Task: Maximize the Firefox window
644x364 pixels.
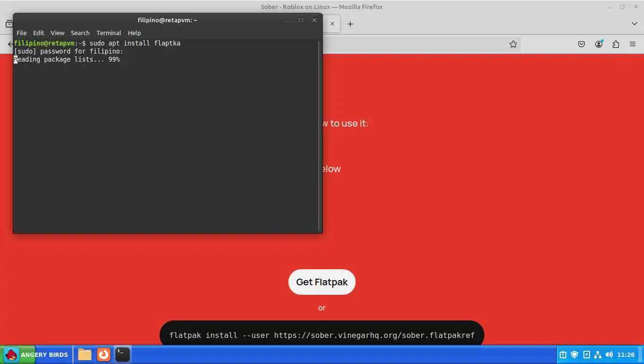Action: 622,7
